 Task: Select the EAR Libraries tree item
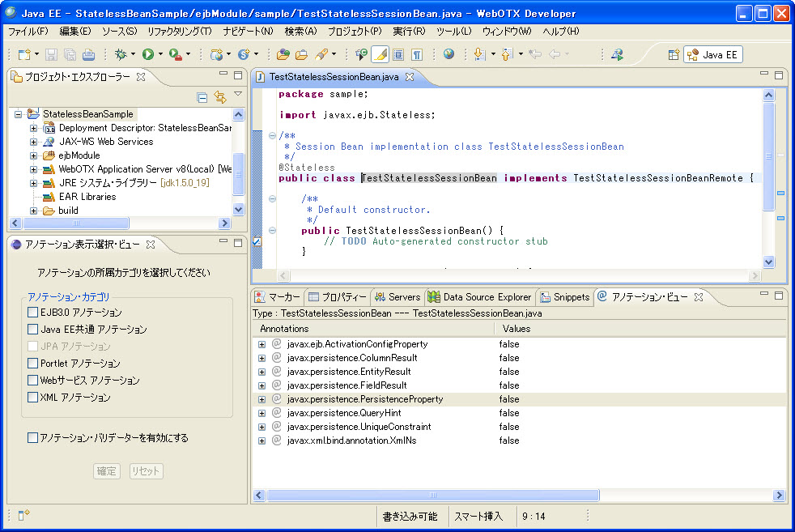point(87,197)
